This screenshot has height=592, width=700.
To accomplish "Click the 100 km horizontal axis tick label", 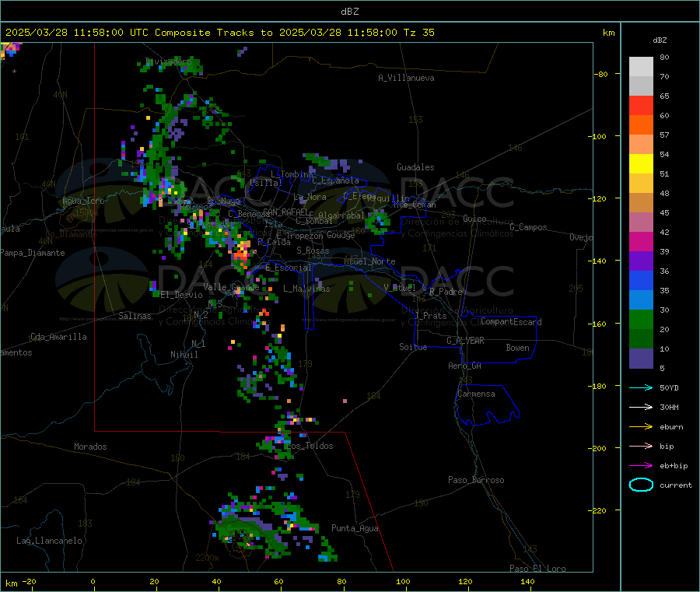I will click(403, 581).
